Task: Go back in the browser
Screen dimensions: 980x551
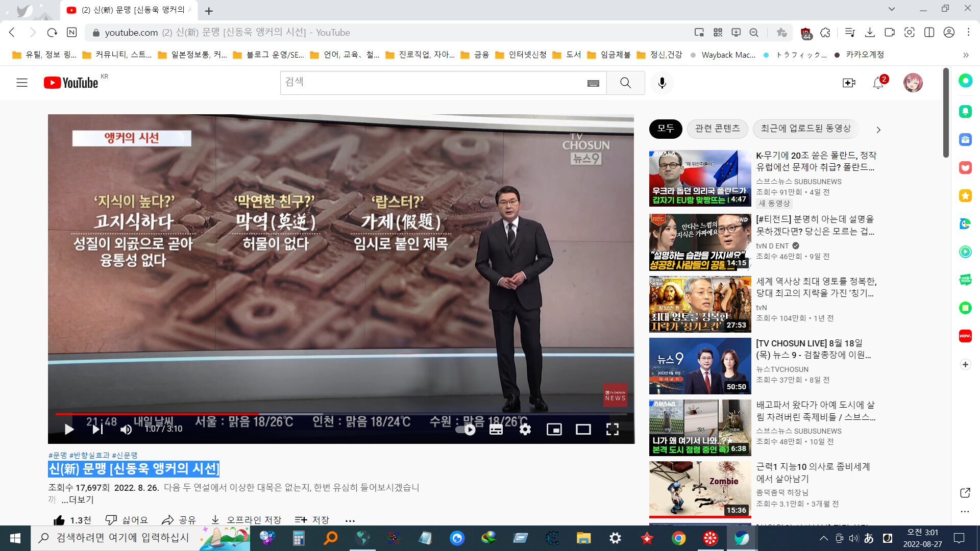Action: tap(12, 32)
